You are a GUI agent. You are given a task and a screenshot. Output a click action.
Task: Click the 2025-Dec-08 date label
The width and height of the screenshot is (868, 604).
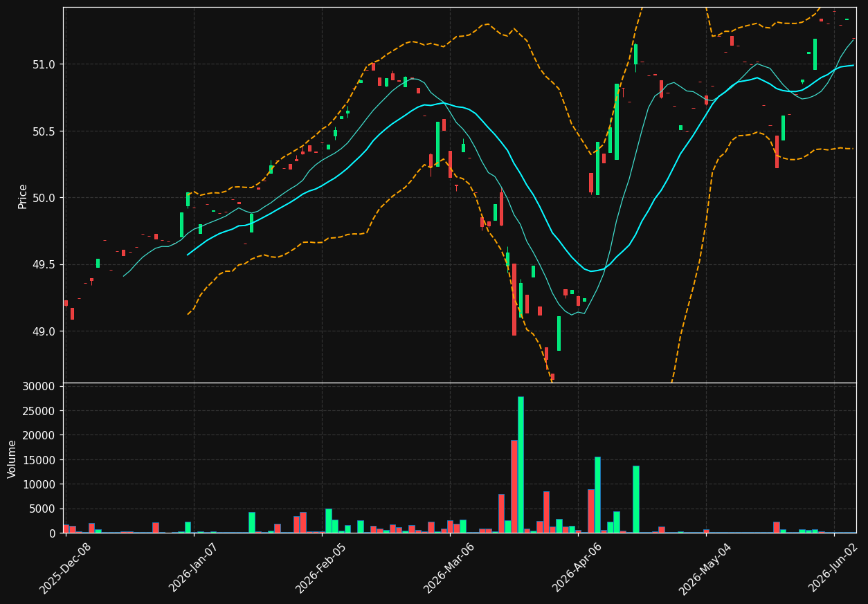pyautogui.click(x=66, y=568)
